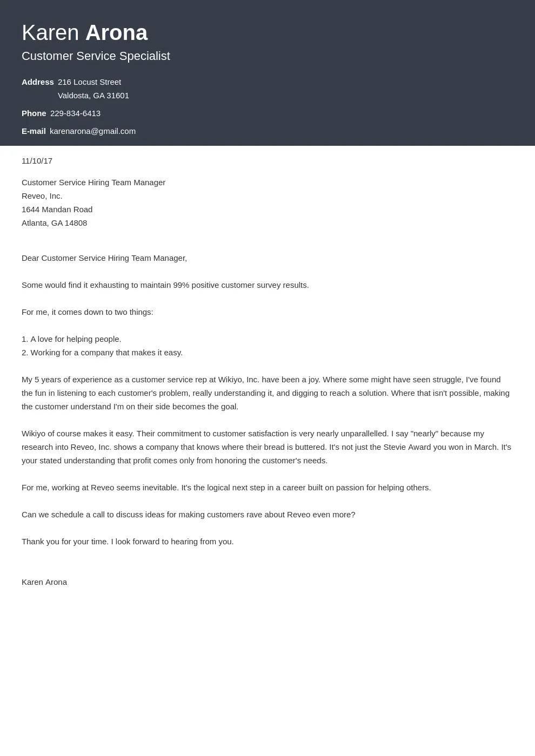Click the Atlanta, GA 14808 line
Viewport: 535px width, 756px height.
coord(54,223)
